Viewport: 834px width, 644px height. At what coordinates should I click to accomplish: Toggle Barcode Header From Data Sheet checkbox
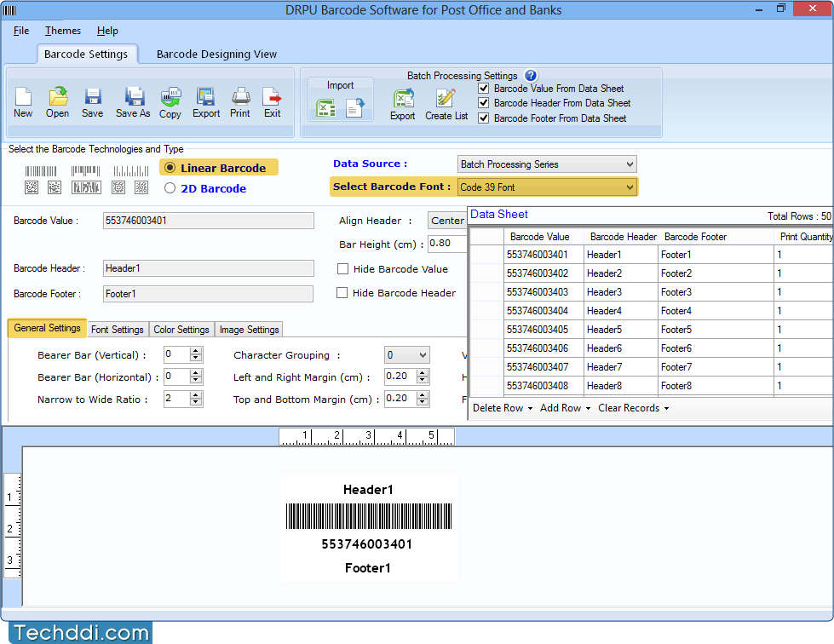click(x=484, y=103)
